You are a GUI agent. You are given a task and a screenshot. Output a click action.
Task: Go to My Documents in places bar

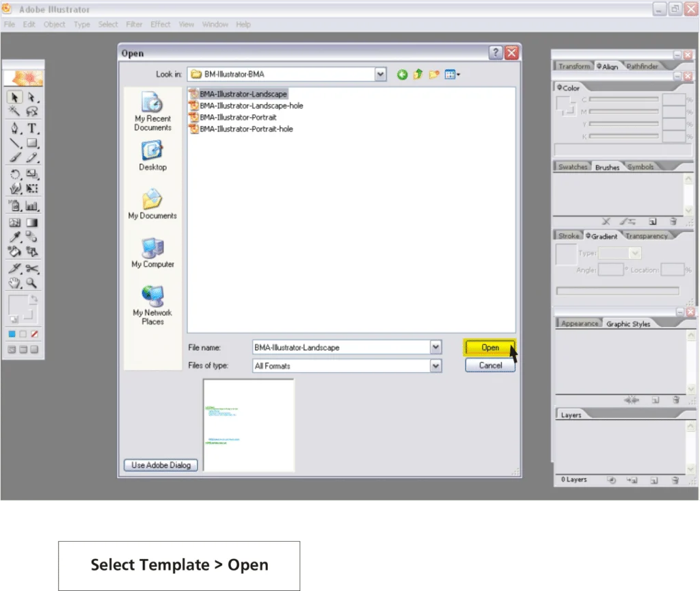pos(152,205)
